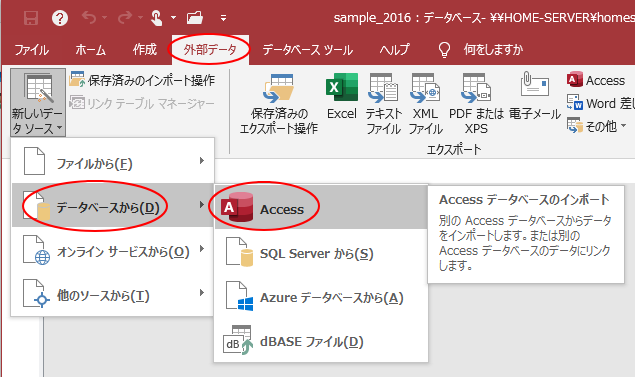Click the dBASE dB table icon
The height and width of the screenshot is (377, 635).
[238, 340]
